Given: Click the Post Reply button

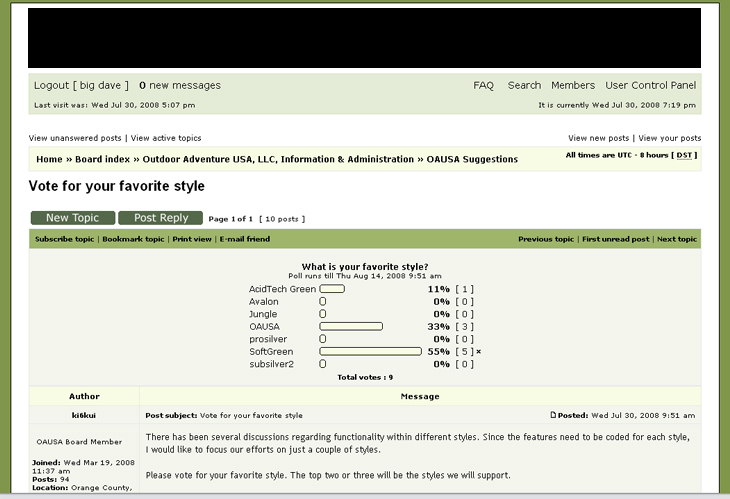Looking at the screenshot, I should (x=160, y=218).
